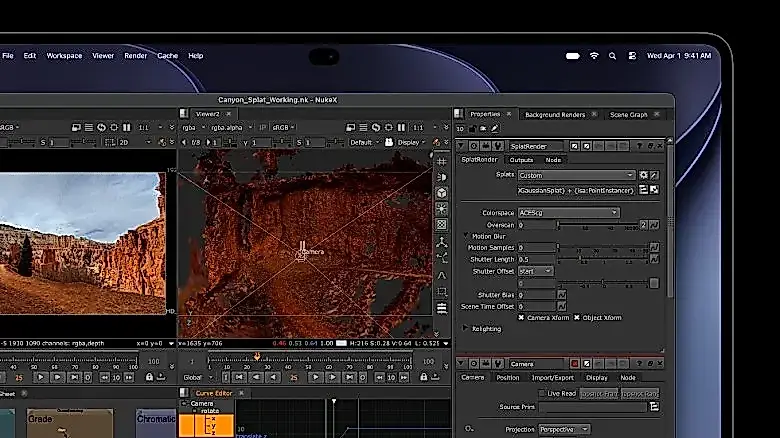This screenshot has height=438, width=780.
Task: Click the gear settings icon beside Splats dropdown
Action: [x=644, y=175]
